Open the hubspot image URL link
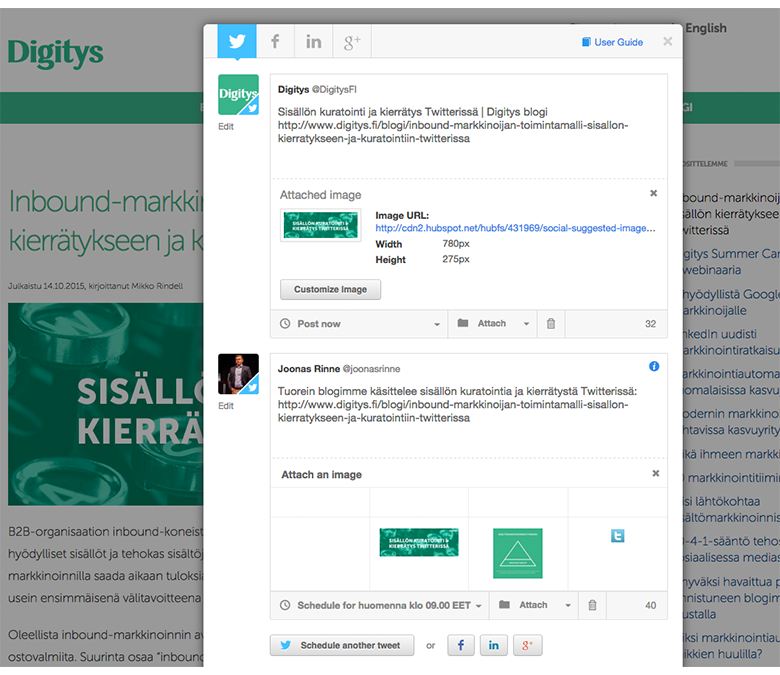The image size is (780, 675). click(x=515, y=228)
